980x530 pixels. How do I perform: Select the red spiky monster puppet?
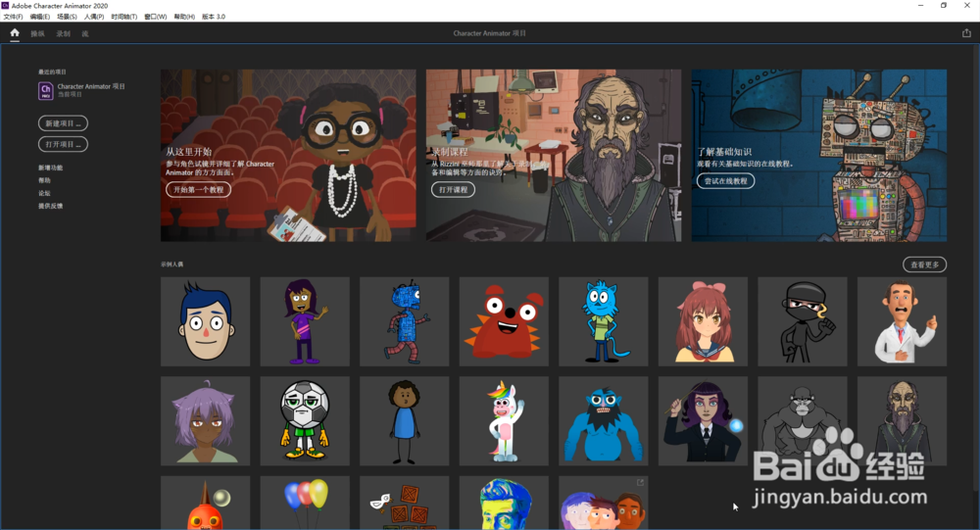click(x=504, y=321)
